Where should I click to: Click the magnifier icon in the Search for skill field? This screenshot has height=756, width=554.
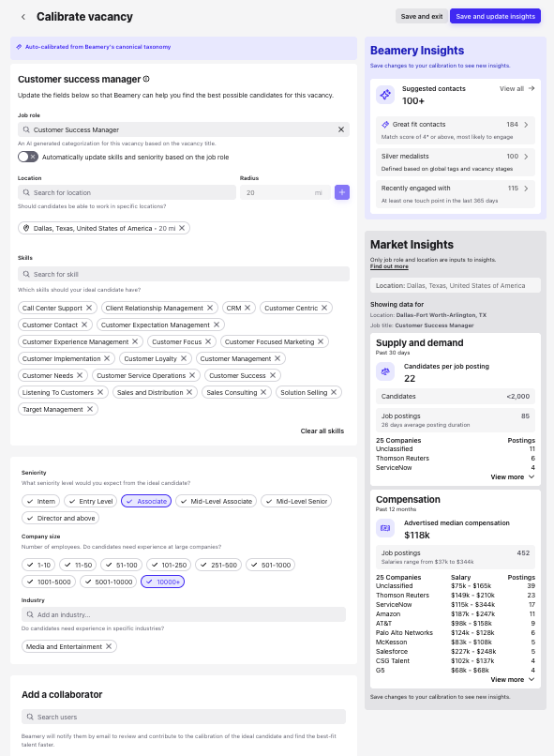tap(24, 276)
